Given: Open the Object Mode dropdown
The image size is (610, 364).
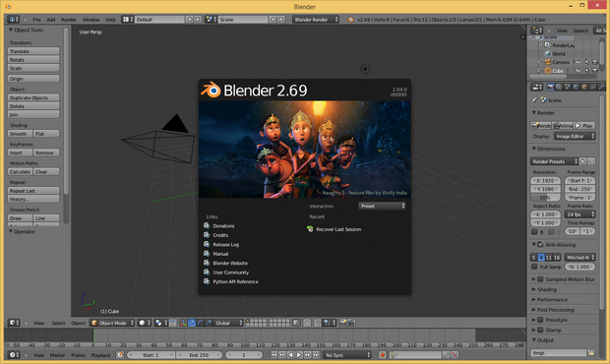Looking at the screenshot, I should (x=112, y=323).
